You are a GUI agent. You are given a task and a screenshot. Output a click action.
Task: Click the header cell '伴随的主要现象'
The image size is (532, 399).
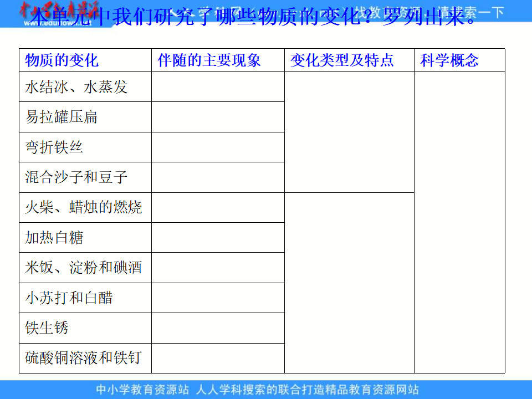[x=218, y=60]
